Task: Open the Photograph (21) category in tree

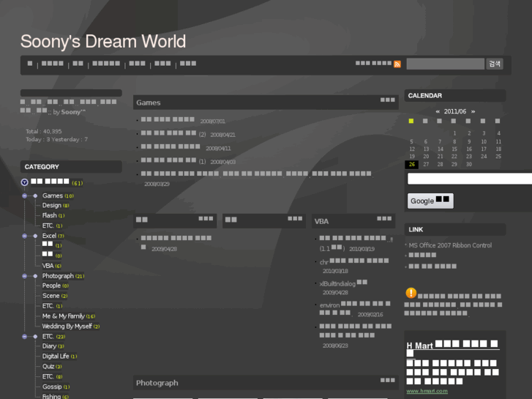Action: click(58, 276)
